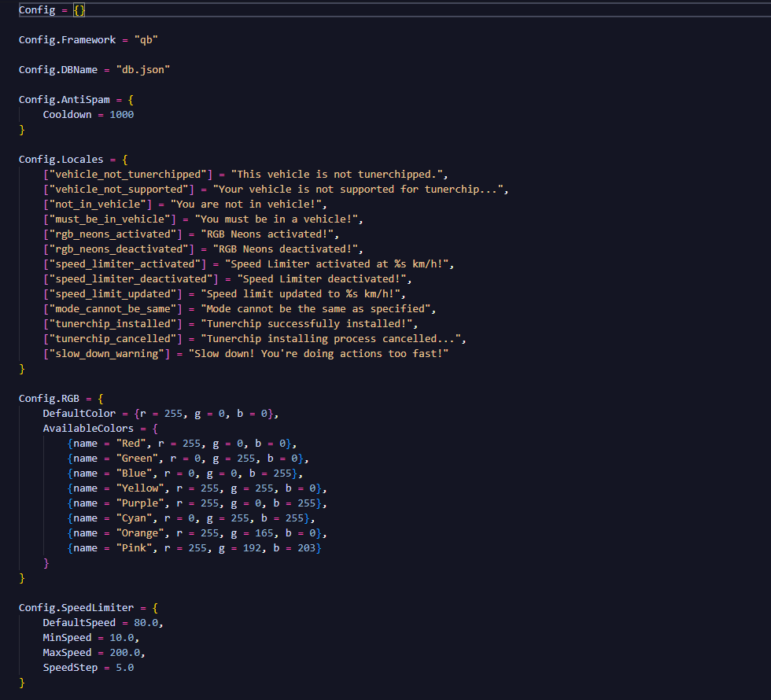Click the "slow_down_warning" key
This screenshot has height=700, width=771.
[x=107, y=354]
